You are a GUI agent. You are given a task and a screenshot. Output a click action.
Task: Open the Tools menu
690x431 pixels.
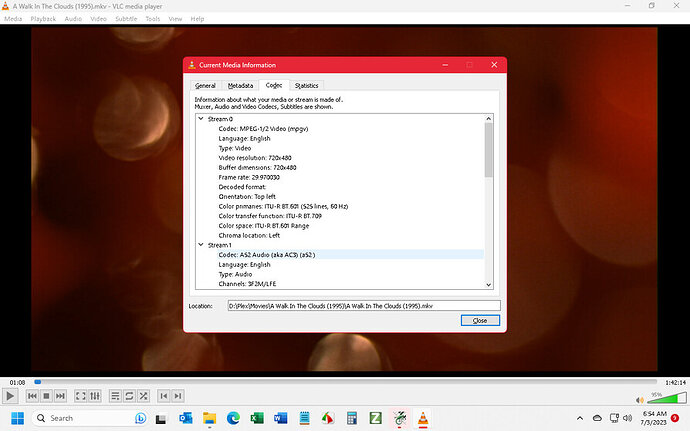(x=153, y=19)
